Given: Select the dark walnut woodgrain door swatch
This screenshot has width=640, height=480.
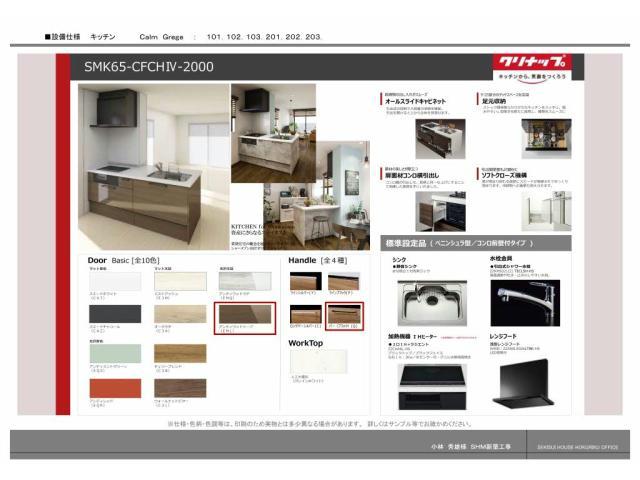Looking at the screenshot, I should (x=181, y=387).
